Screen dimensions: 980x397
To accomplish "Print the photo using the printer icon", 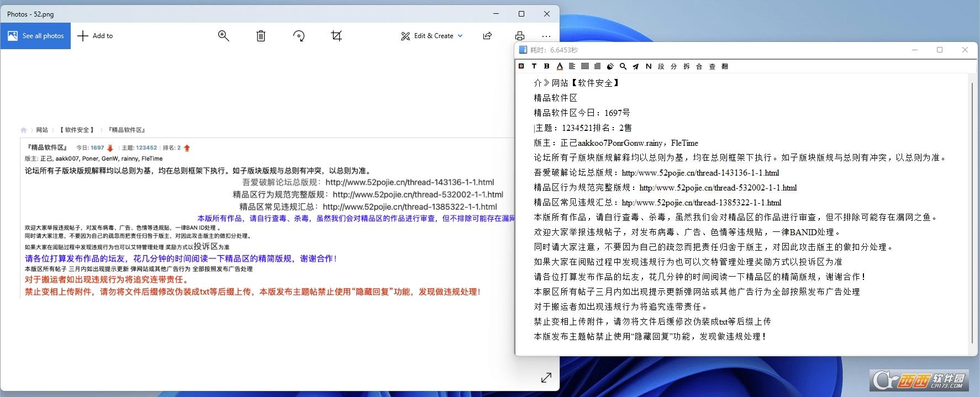I will coord(520,36).
